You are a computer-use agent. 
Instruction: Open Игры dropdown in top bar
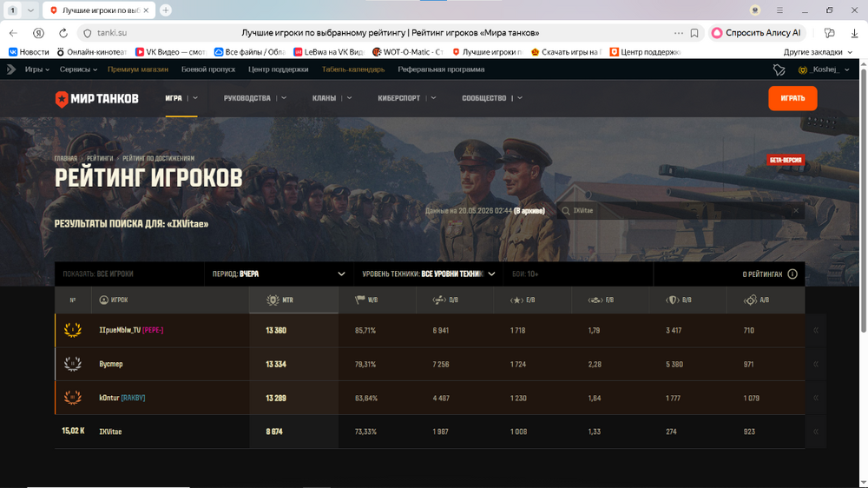pyautogui.click(x=36, y=69)
